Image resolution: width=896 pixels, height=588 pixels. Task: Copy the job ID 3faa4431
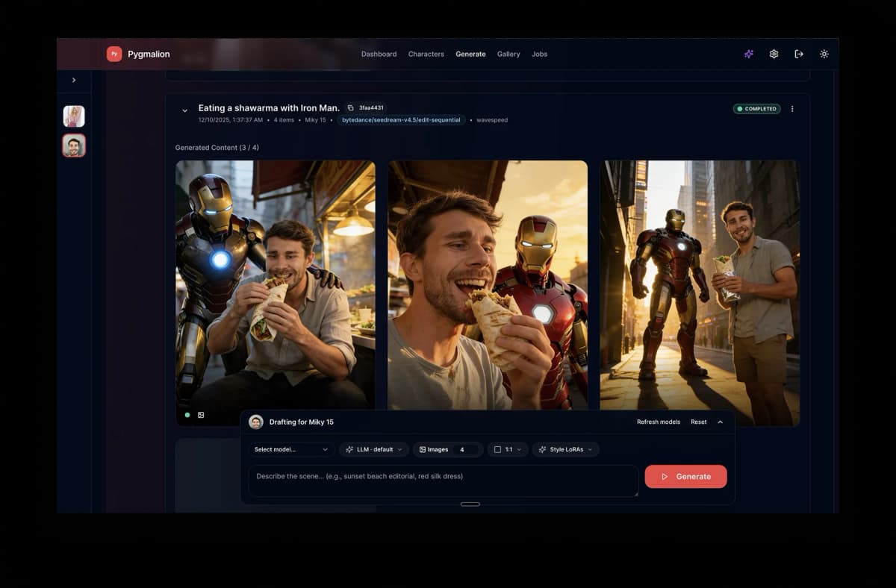(x=351, y=108)
